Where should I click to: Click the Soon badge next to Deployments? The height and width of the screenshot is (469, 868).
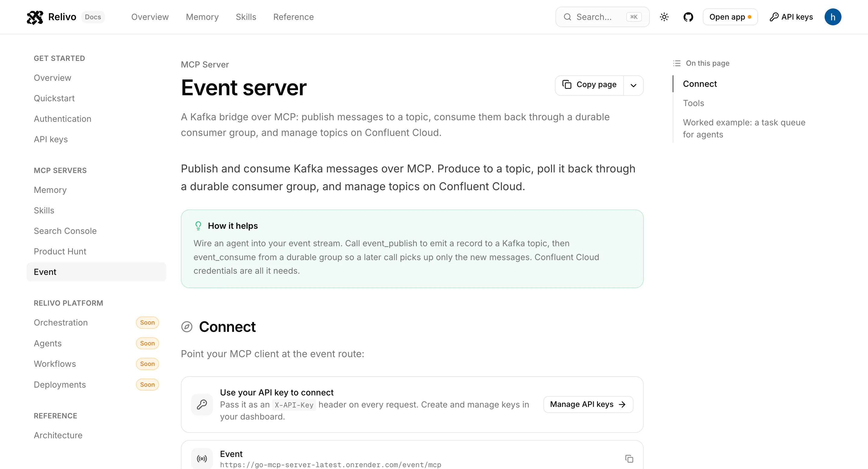point(147,385)
